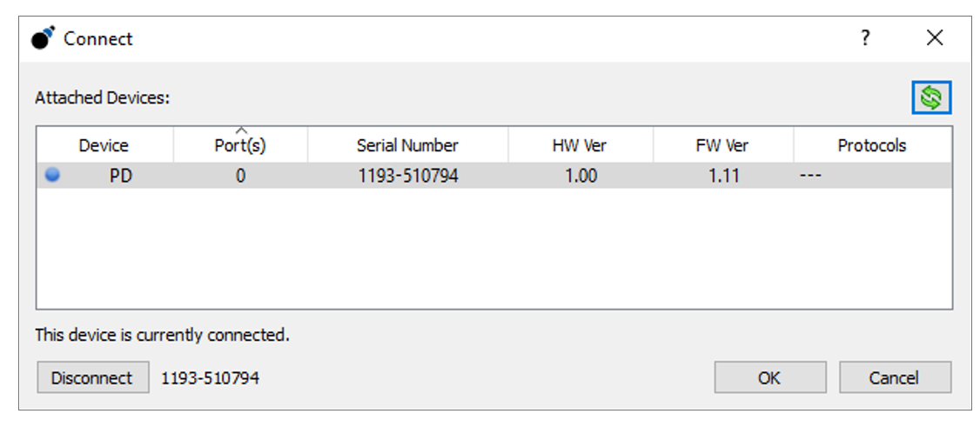Click the Disconnect button
Screen dimensions: 980x427
tap(92, 377)
